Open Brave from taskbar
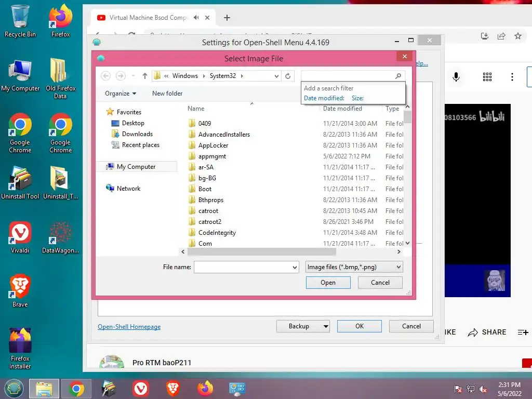The height and width of the screenshot is (399, 532). [172, 389]
